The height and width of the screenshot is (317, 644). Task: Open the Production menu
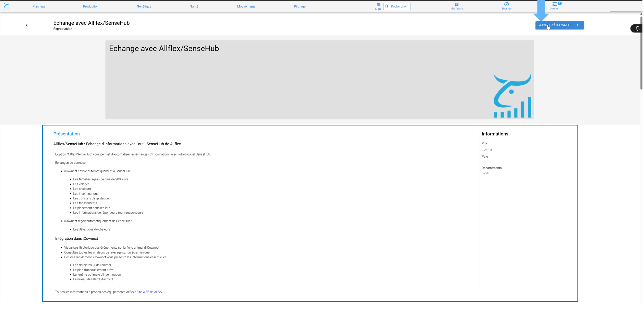[91, 6]
